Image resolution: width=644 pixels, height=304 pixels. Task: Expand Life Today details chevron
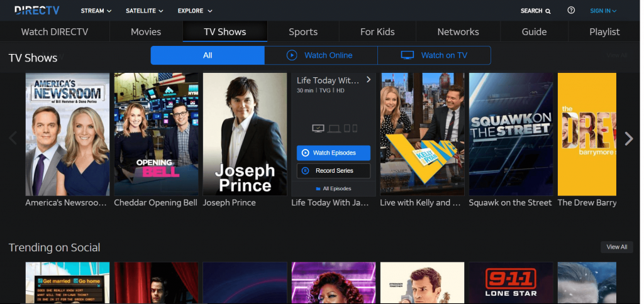point(369,80)
